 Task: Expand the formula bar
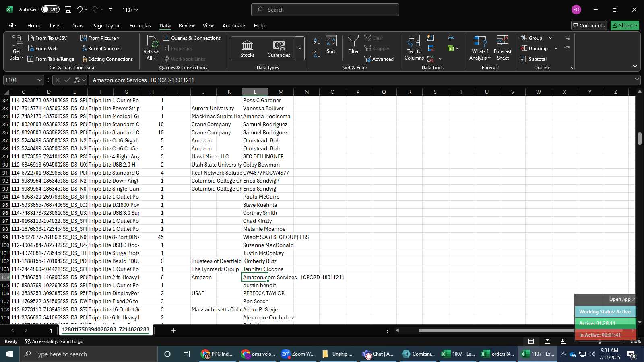[637, 80]
